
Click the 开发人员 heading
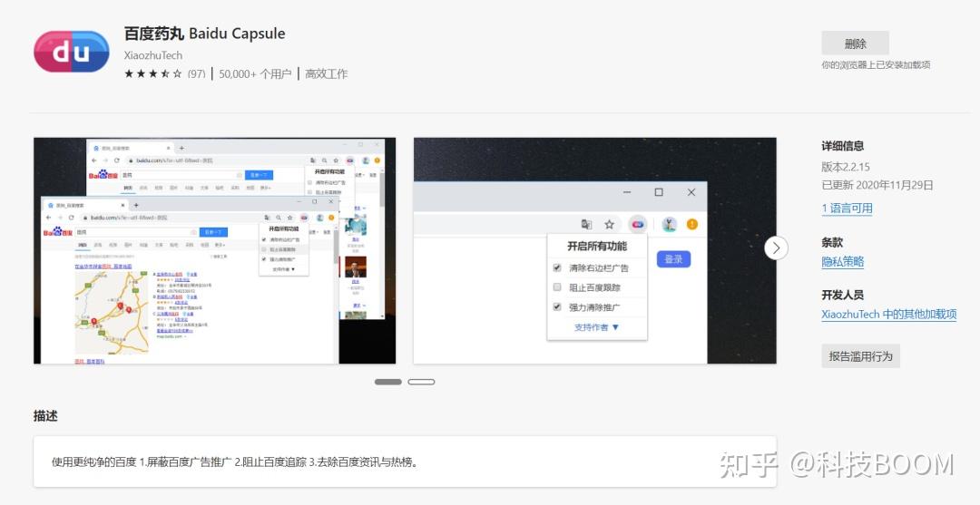pyautogui.click(x=842, y=296)
